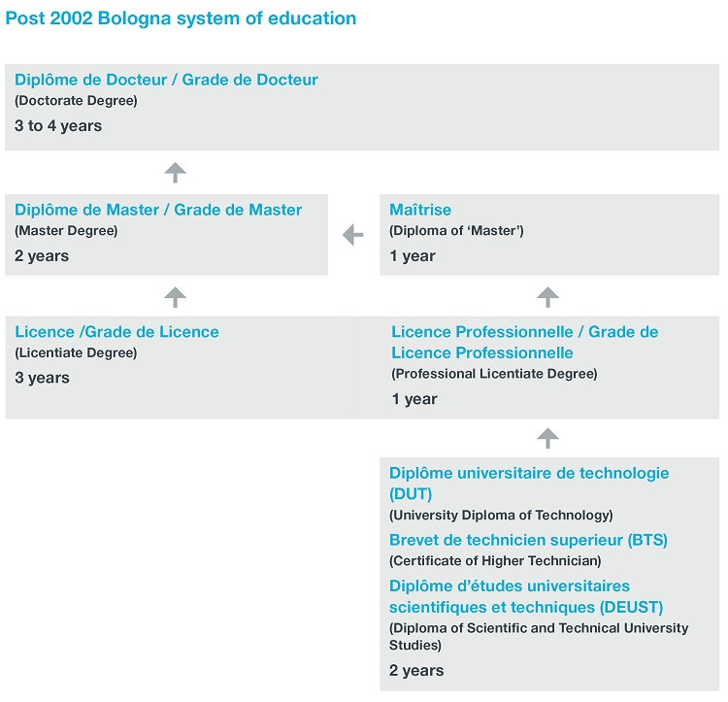The height and width of the screenshot is (702, 728).
Task: Click the Post 2002 Bologna system title
Action: [x=181, y=18]
